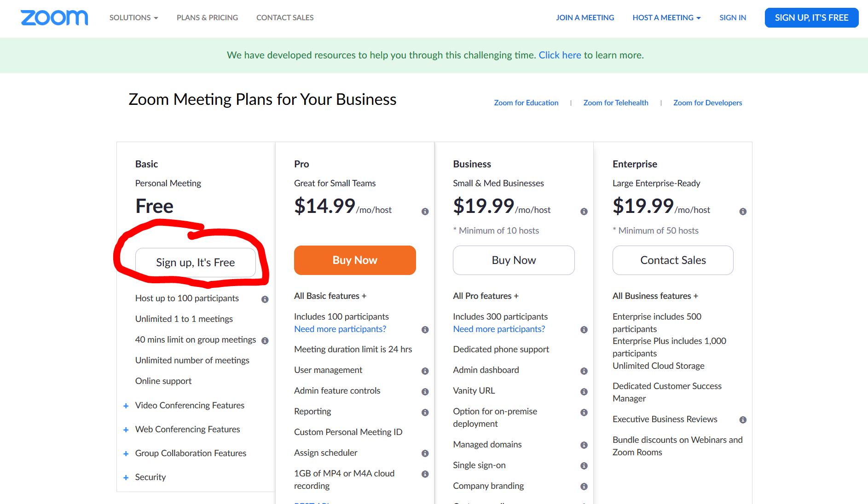
Task: Click info icon beside Pro $14.99 price
Action: (425, 212)
